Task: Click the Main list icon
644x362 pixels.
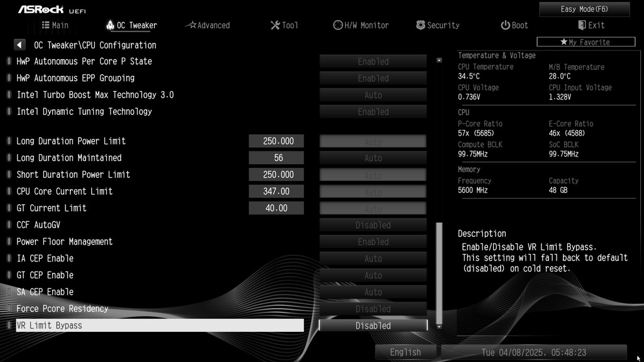Action: (x=45, y=25)
